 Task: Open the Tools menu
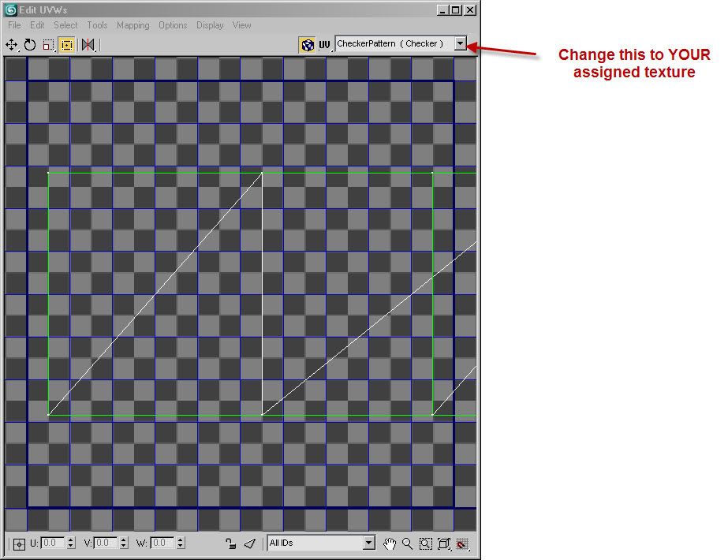coord(97,25)
